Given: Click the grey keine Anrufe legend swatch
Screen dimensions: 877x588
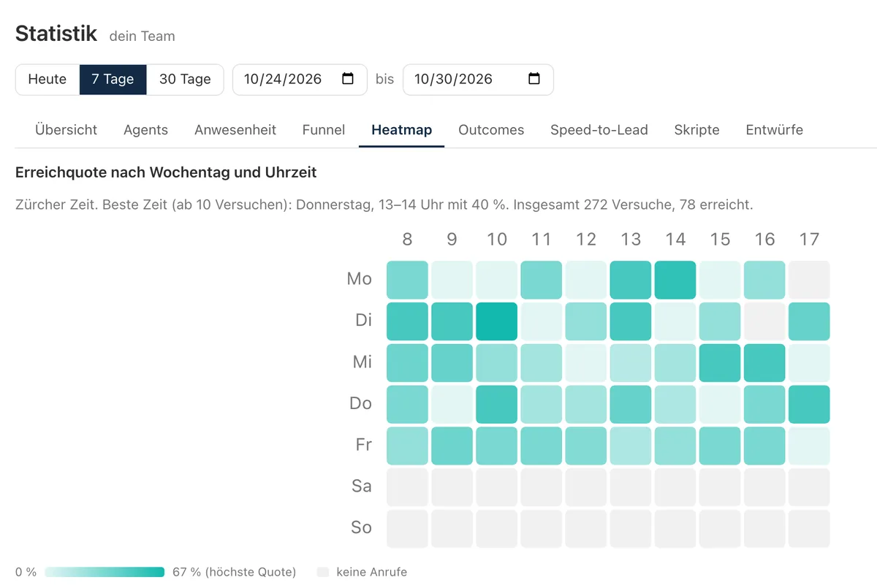Looking at the screenshot, I should click(x=322, y=572).
